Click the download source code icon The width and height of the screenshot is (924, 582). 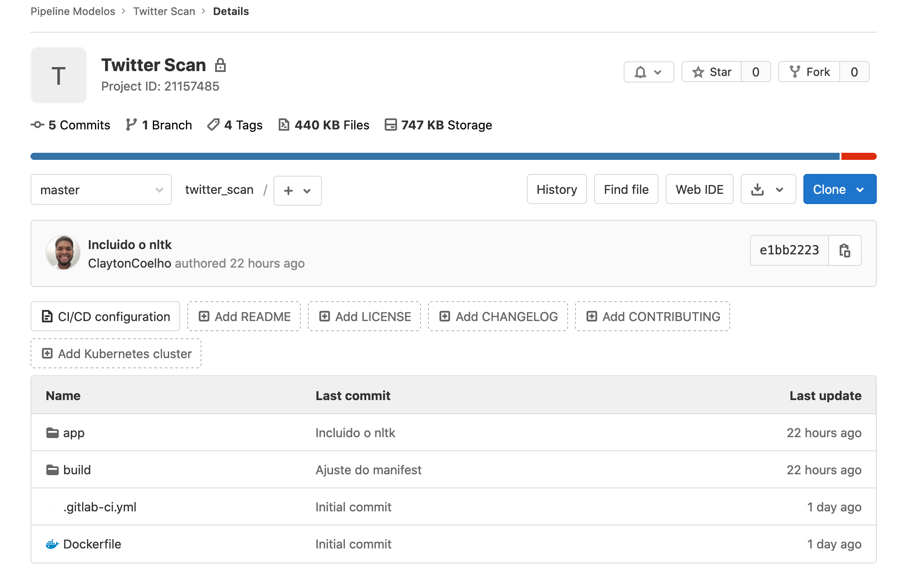pyautogui.click(x=757, y=189)
